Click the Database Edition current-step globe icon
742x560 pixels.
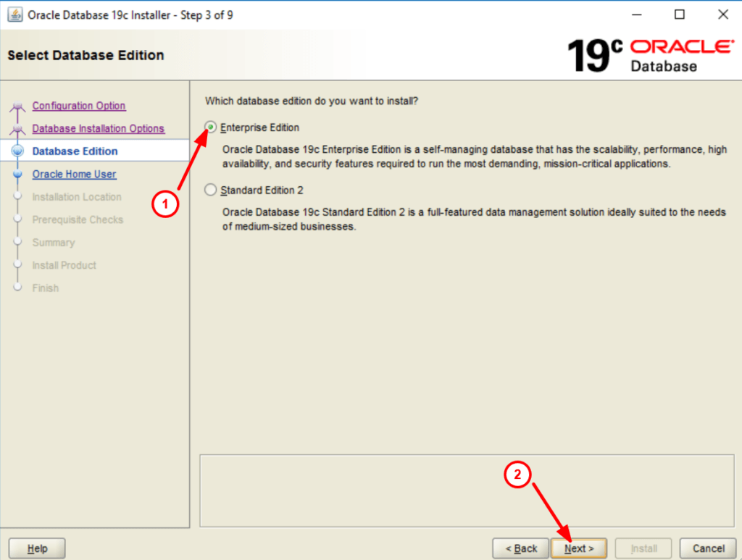click(17, 151)
